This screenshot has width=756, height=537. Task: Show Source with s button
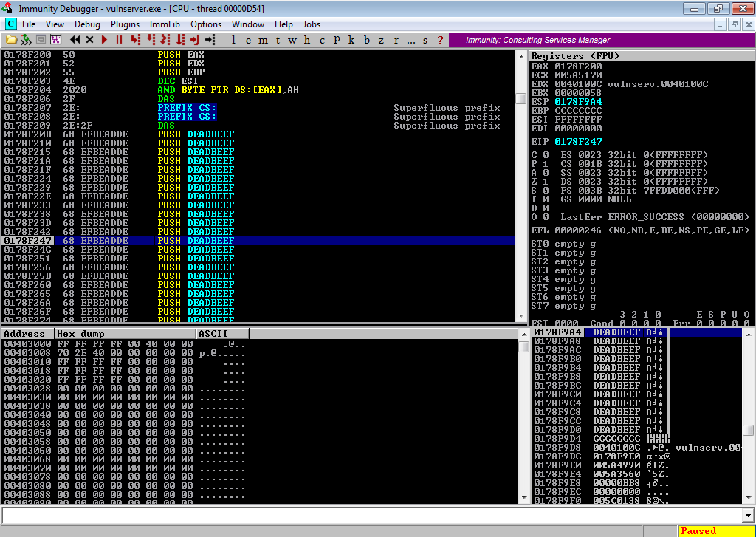tap(425, 40)
